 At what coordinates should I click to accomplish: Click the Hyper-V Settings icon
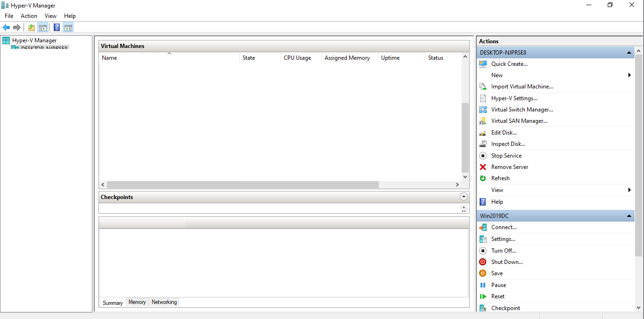pyautogui.click(x=483, y=98)
